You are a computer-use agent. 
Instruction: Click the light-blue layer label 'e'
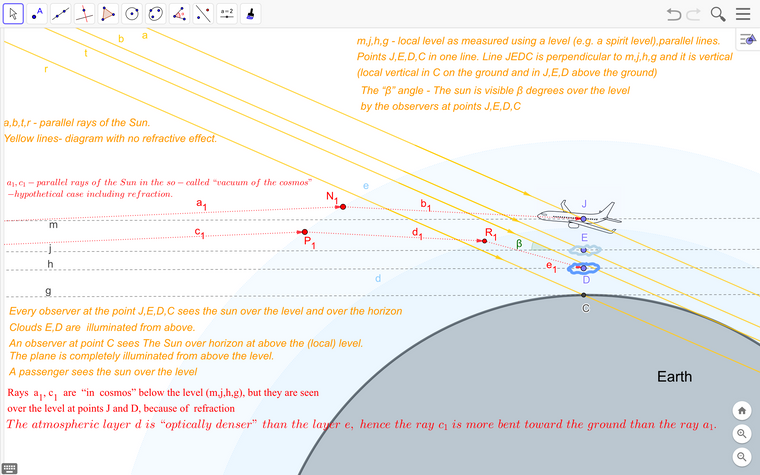pos(366,186)
